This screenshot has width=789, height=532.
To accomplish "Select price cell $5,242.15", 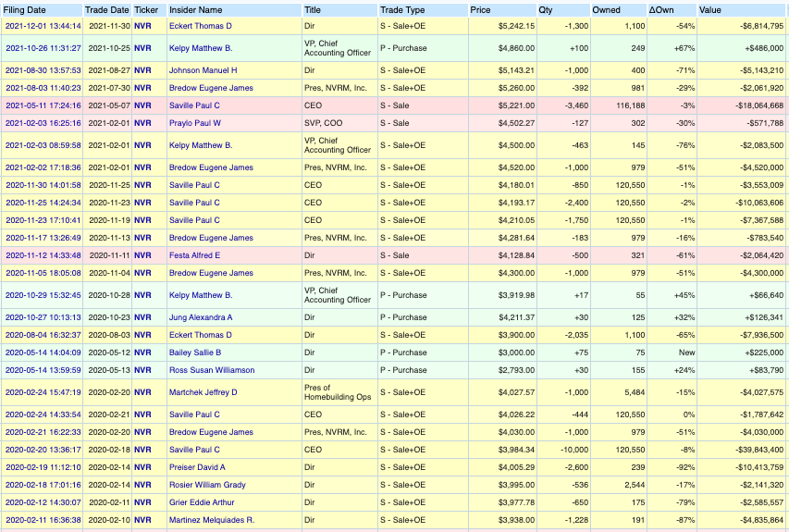I will [x=502, y=26].
